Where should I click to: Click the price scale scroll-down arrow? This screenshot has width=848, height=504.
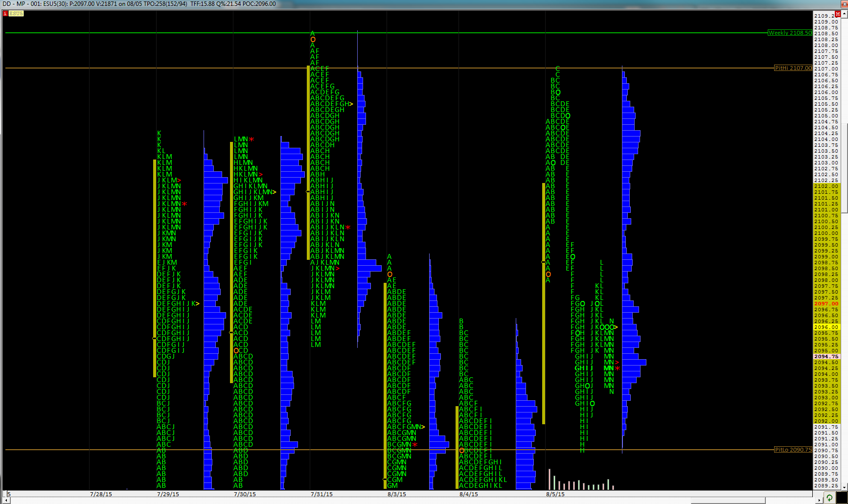pos(845,487)
